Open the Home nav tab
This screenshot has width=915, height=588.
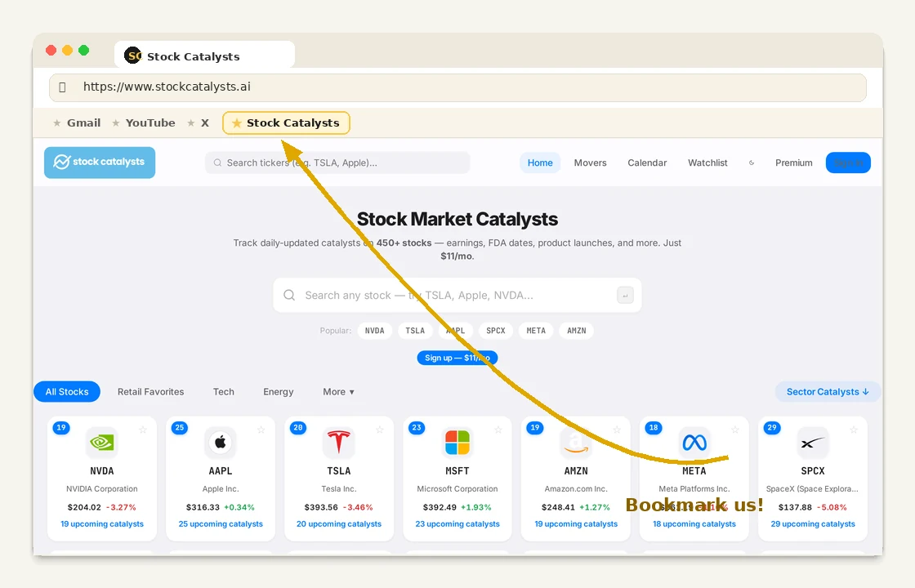[x=540, y=163]
